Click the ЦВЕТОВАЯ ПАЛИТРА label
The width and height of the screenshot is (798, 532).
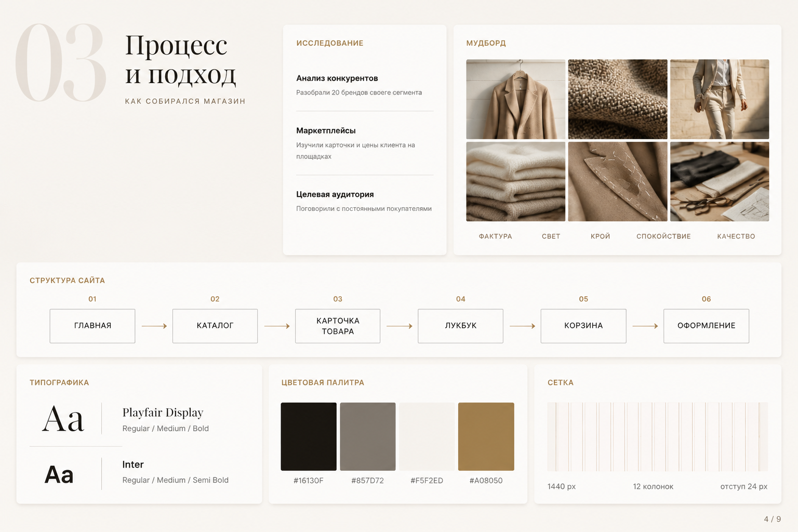tap(323, 383)
